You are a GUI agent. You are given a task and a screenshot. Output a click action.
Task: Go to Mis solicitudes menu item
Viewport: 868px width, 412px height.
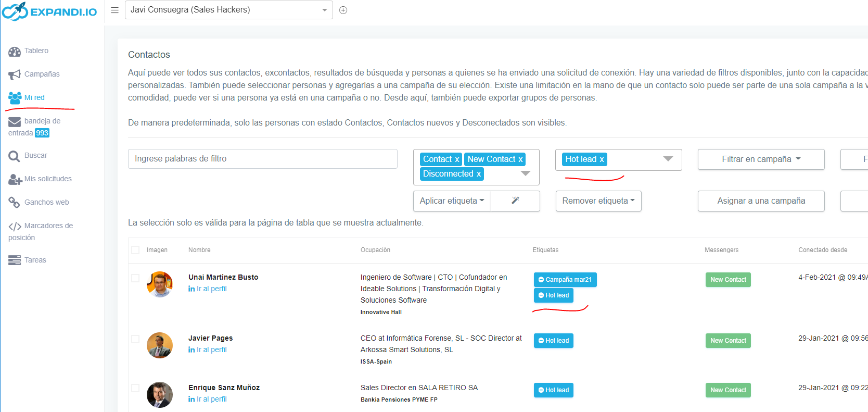(x=48, y=179)
